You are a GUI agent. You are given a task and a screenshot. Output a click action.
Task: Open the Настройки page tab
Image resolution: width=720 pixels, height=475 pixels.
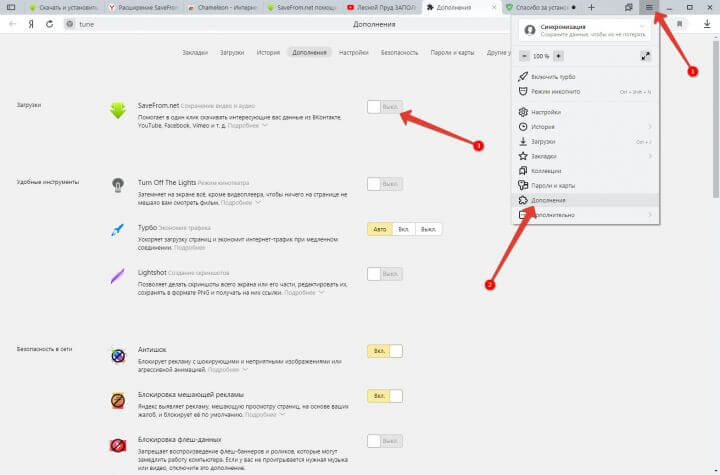[354, 52]
